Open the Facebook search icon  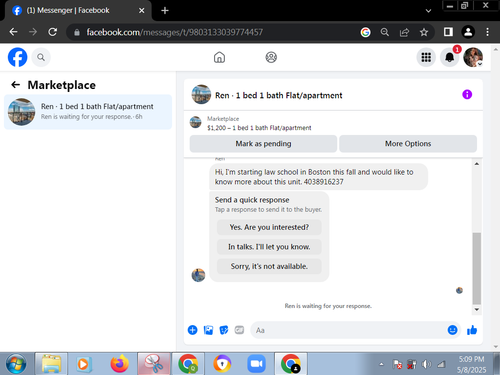pos(41,57)
